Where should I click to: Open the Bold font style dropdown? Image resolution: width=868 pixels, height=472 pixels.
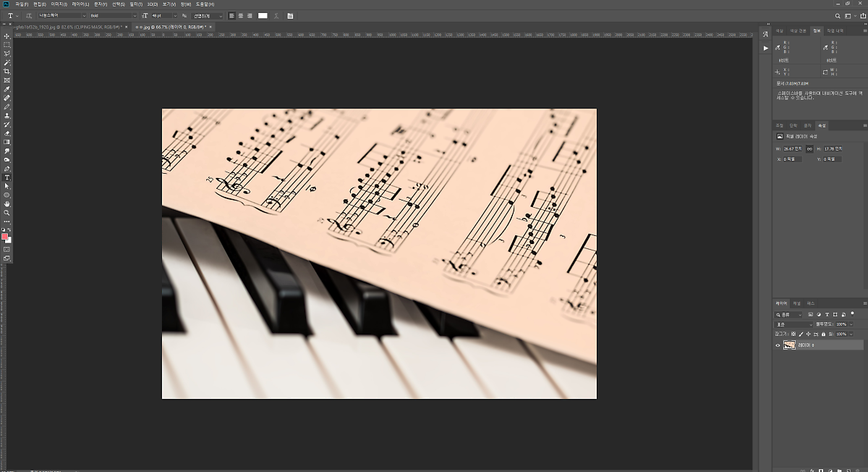113,15
